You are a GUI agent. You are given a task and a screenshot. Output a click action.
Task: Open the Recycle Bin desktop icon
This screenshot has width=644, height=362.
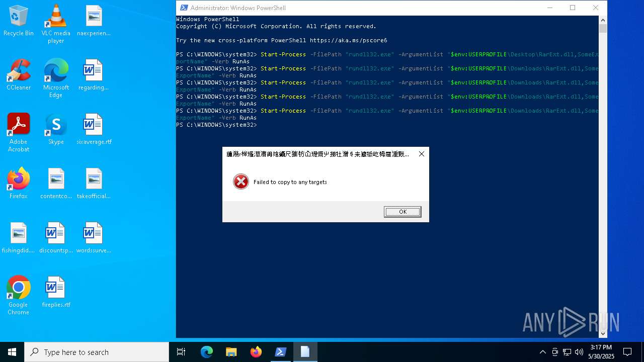pyautogui.click(x=19, y=21)
